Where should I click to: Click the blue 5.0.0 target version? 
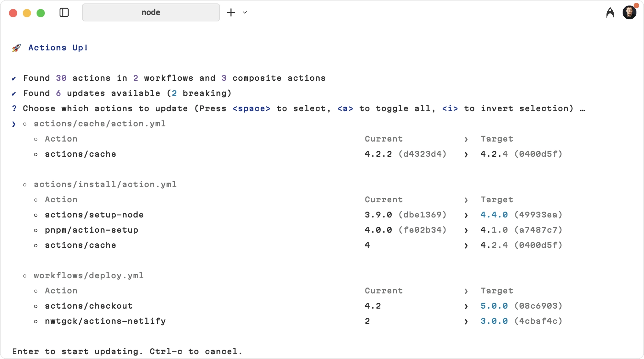point(494,306)
